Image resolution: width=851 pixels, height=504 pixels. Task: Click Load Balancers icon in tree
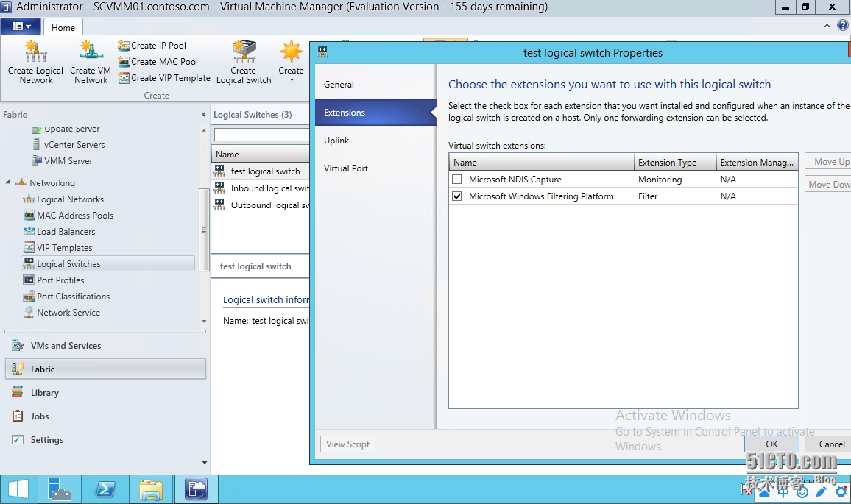pos(29,232)
